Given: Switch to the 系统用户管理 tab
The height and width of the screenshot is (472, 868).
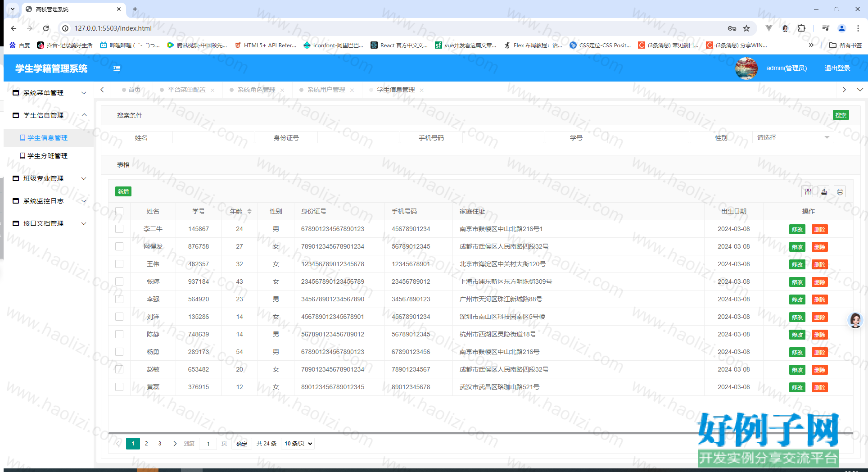Looking at the screenshot, I should coord(326,90).
